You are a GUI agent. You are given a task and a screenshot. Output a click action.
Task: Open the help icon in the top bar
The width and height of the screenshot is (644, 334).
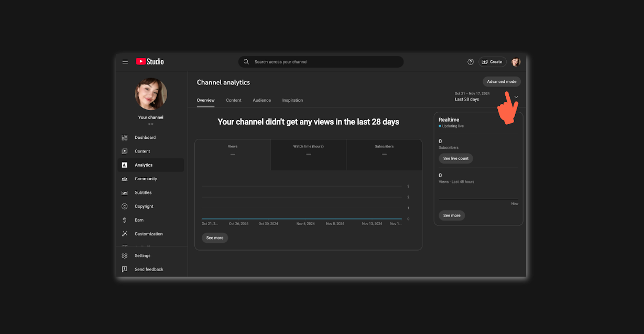[x=470, y=61]
